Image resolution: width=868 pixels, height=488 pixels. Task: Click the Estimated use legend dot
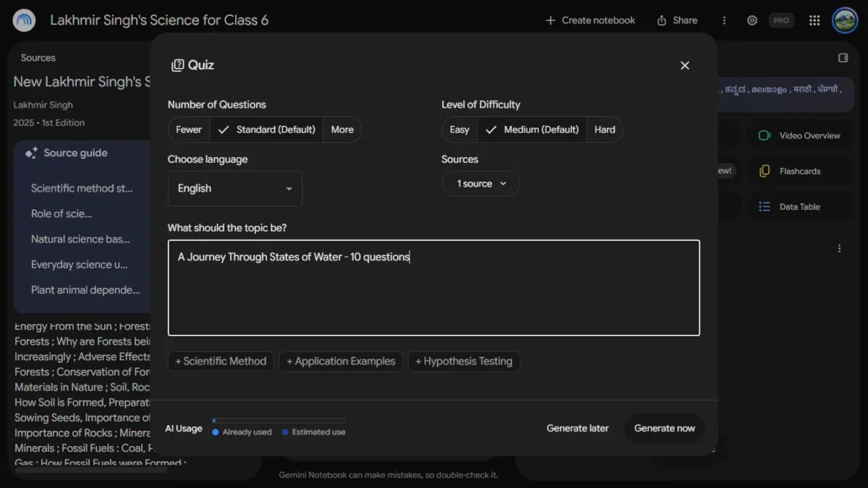click(285, 432)
